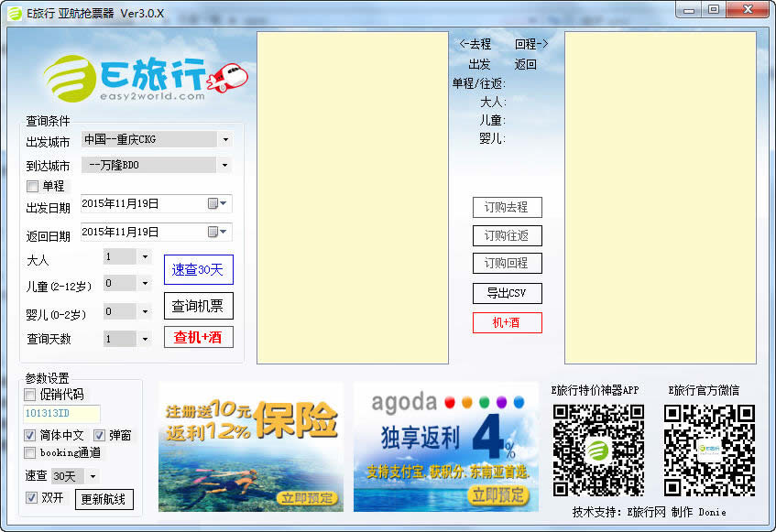
Task: Click the 查询机票 button
Action: (x=199, y=306)
